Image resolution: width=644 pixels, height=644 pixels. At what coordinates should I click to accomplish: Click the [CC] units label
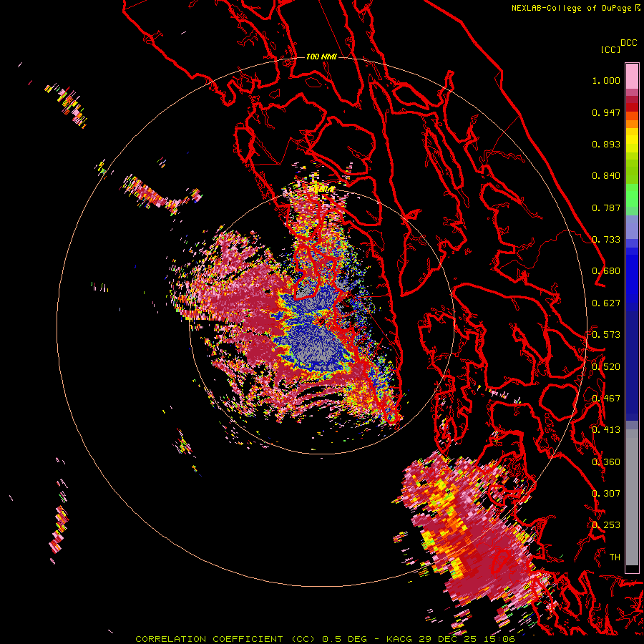[x=610, y=49]
